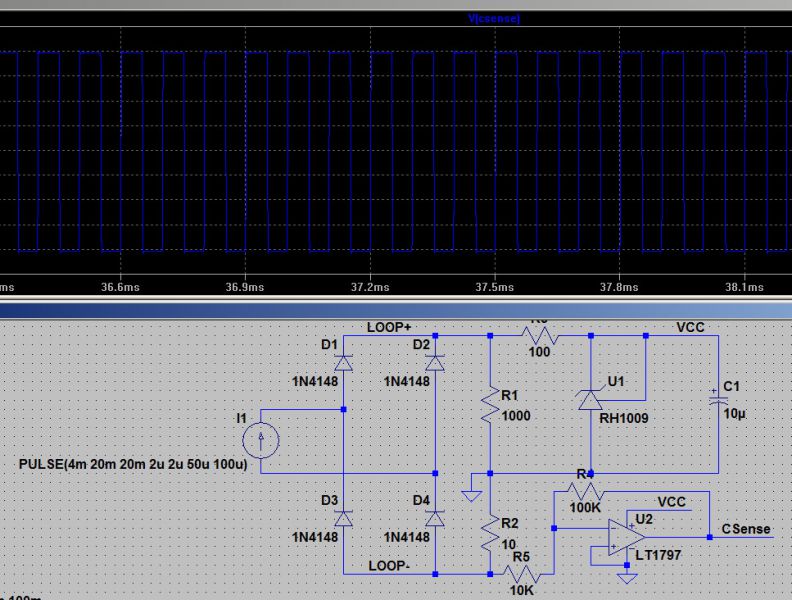The height and width of the screenshot is (600, 792).
Task: Click the D3 diode symbol
Action: pyautogui.click(x=343, y=518)
